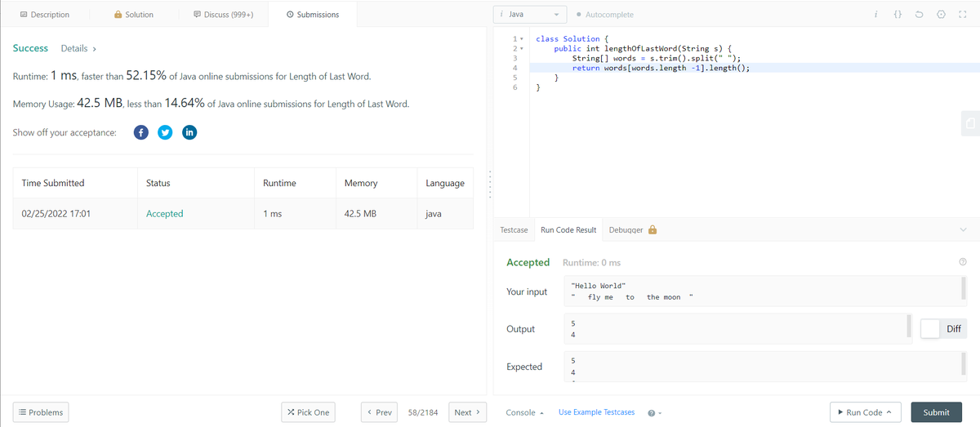Fold code at line 2 arrow
Image resolution: width=980 pixels, height=427 pixels.
tap(523, 49)
